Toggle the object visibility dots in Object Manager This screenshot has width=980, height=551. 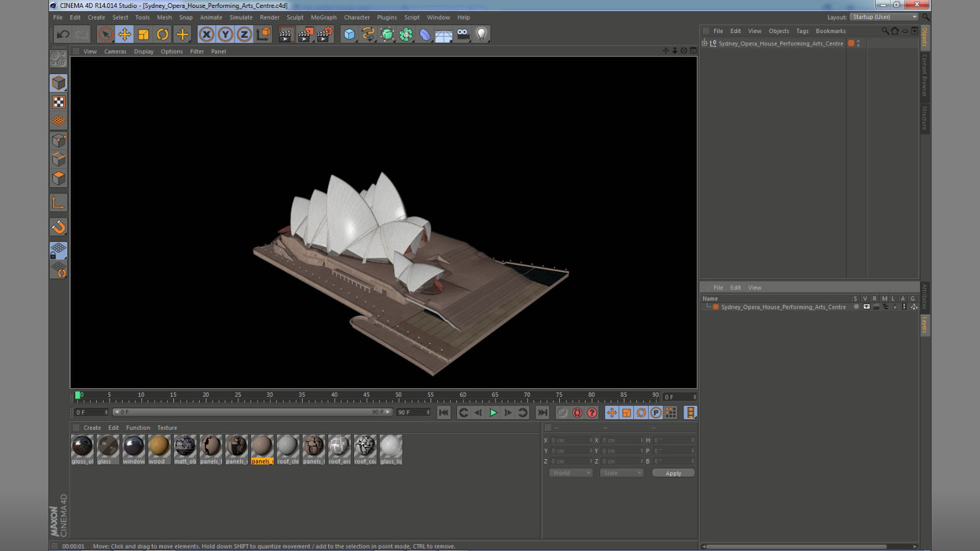click(858, 43)
